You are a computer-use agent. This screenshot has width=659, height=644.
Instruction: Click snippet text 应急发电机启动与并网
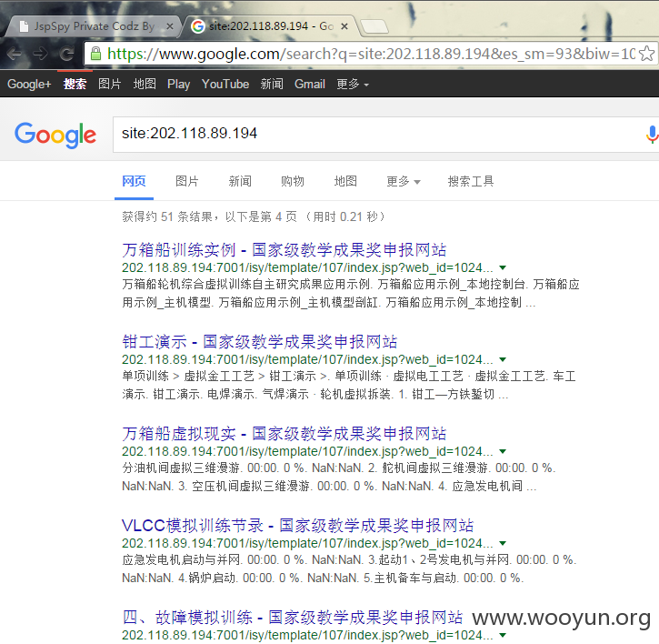(181, 560)
